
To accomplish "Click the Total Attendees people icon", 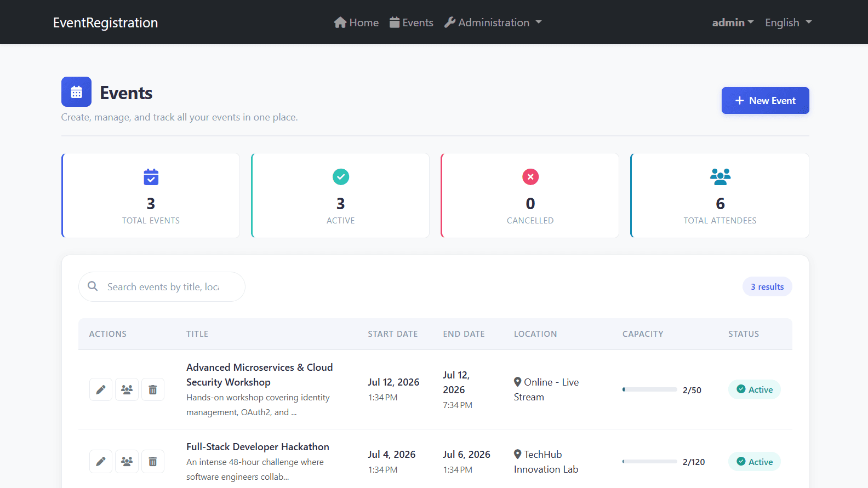I will [x=720, y=176].
